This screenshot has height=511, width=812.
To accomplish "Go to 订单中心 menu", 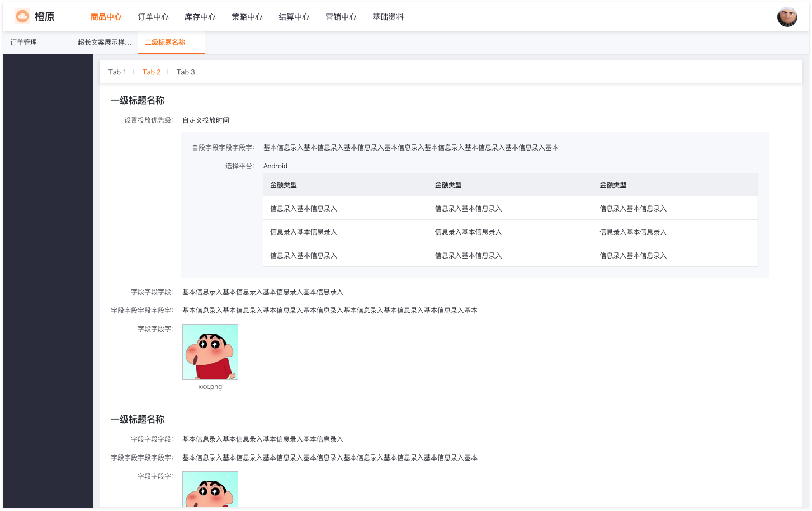I will point(153,17).
